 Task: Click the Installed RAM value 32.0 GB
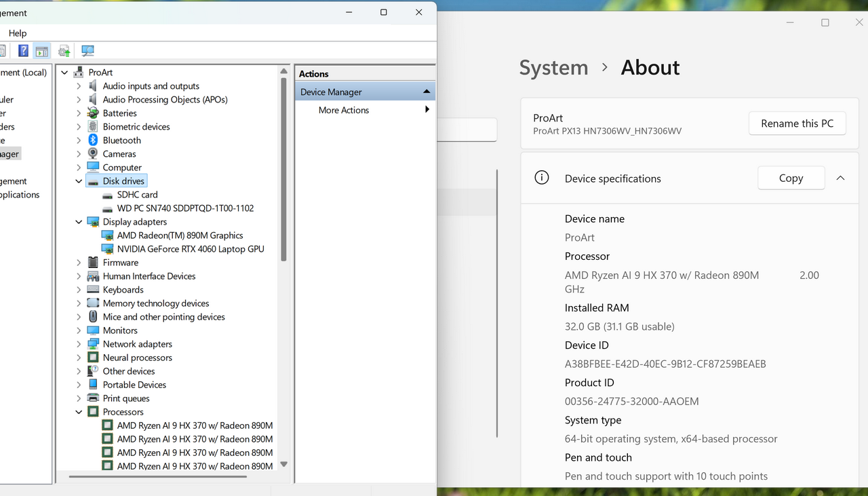pos(619,326)
